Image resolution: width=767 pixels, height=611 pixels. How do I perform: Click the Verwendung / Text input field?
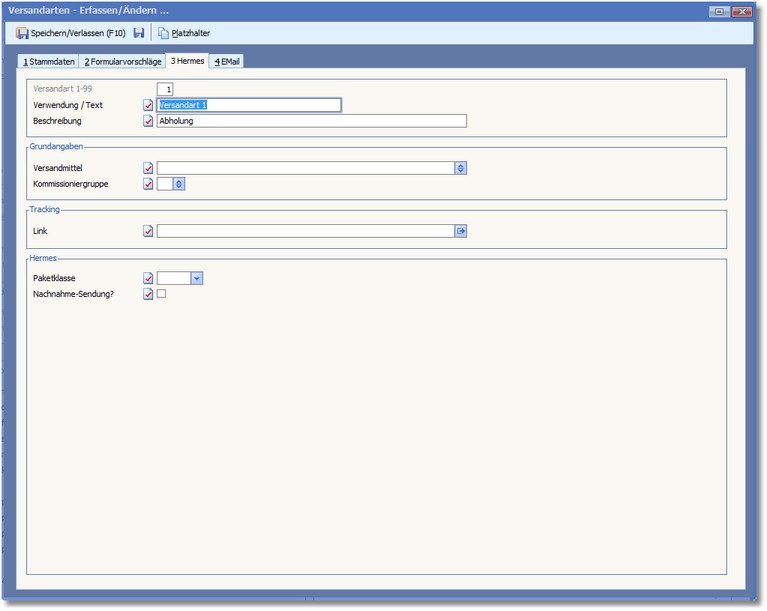coord(249,105)
